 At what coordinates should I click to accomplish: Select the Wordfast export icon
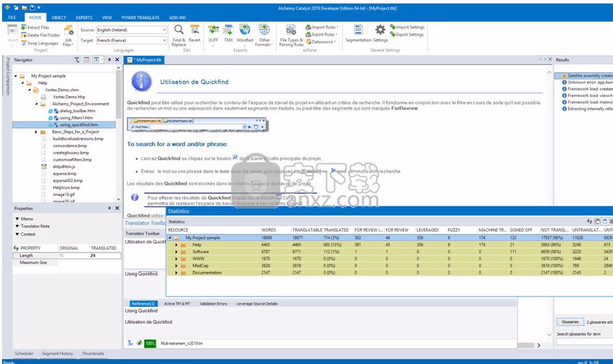[245, 33]
